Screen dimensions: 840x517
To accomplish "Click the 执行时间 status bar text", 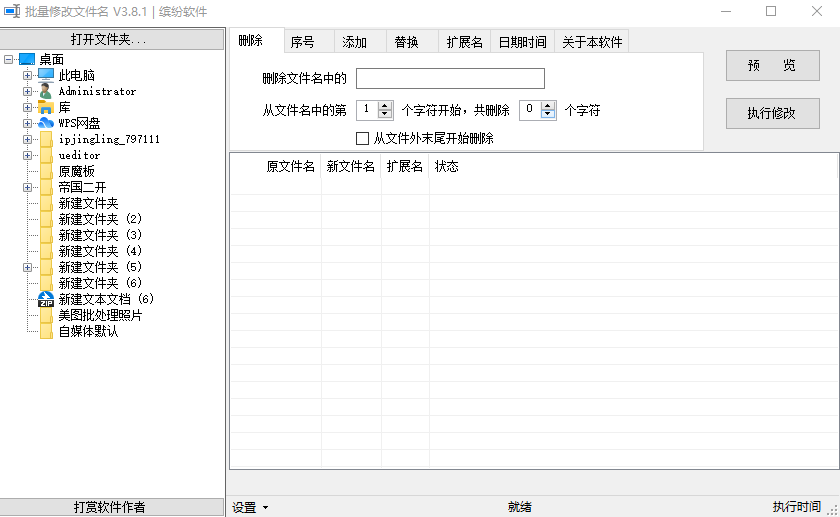I will pos(797,507).
